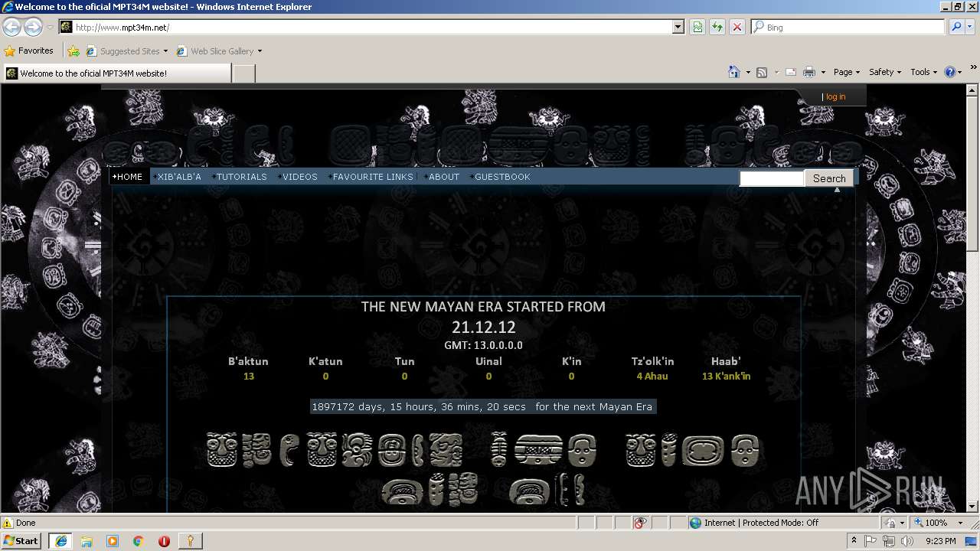Open the GUESTBOOK site menu item
The height and width of the screenshot is (551, 980).
click(x=501, y=177)
